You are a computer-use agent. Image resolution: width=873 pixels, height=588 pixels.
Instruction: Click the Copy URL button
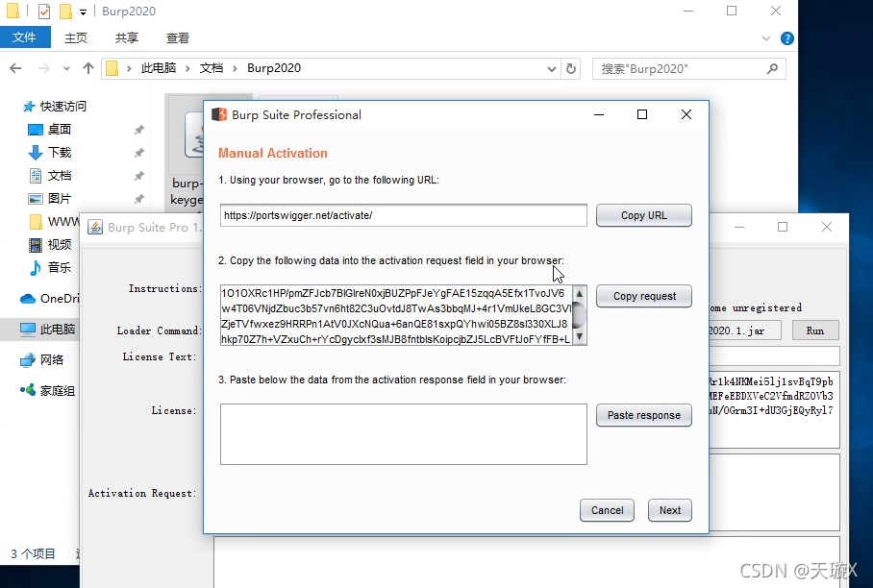click(x=643, y=215)
